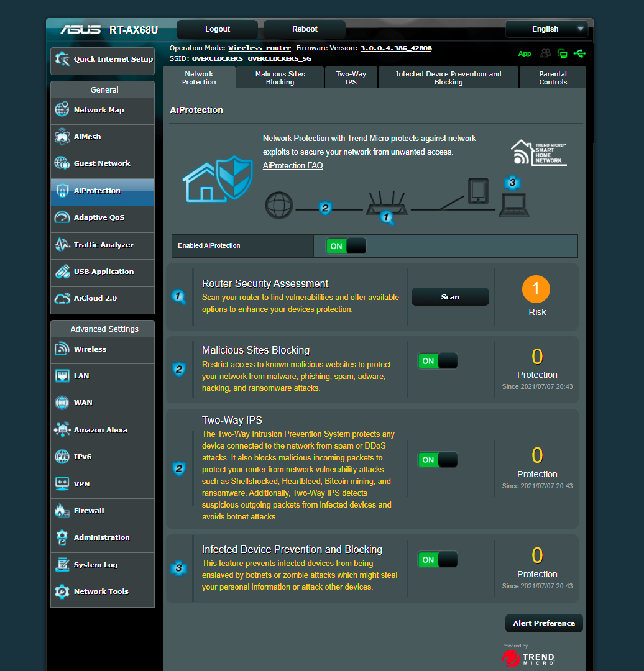
Task: Open the English language dropdown
Action: [547, 29]
